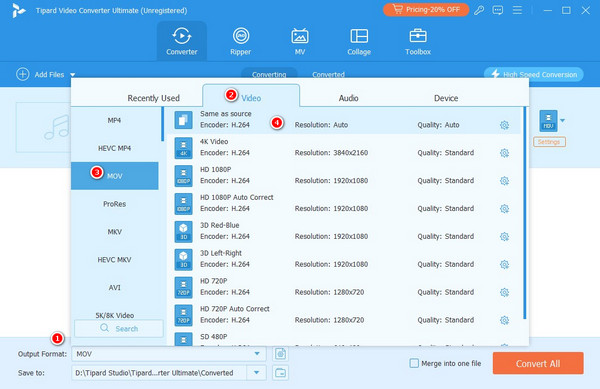The height and width of the screenshot is (389, 600).
Task: Click the format Search field
Action: click(x=119, y=329)
